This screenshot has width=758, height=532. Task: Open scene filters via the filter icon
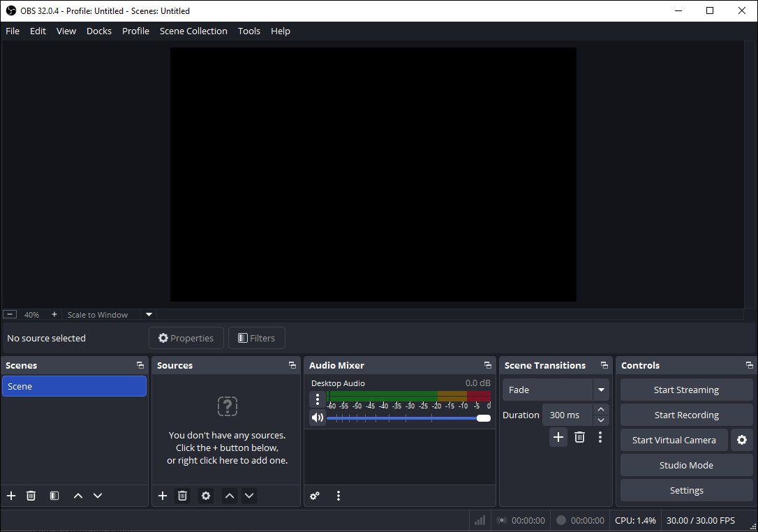(54, 495)
